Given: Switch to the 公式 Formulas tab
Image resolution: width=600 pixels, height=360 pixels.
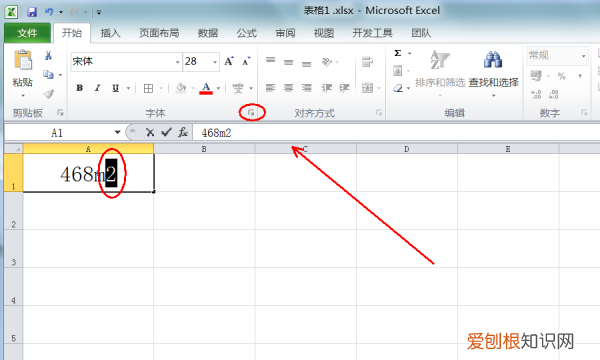Looking at the screenshot, I should coord(247,33).
